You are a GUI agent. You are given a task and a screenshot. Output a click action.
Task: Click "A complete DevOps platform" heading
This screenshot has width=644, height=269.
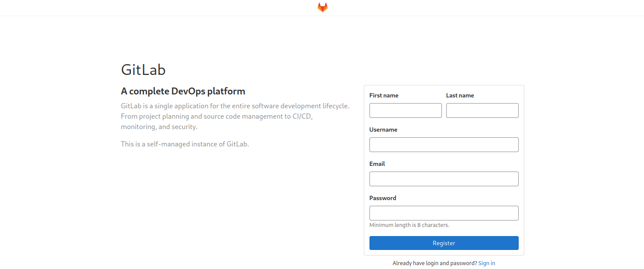[183, 91]
